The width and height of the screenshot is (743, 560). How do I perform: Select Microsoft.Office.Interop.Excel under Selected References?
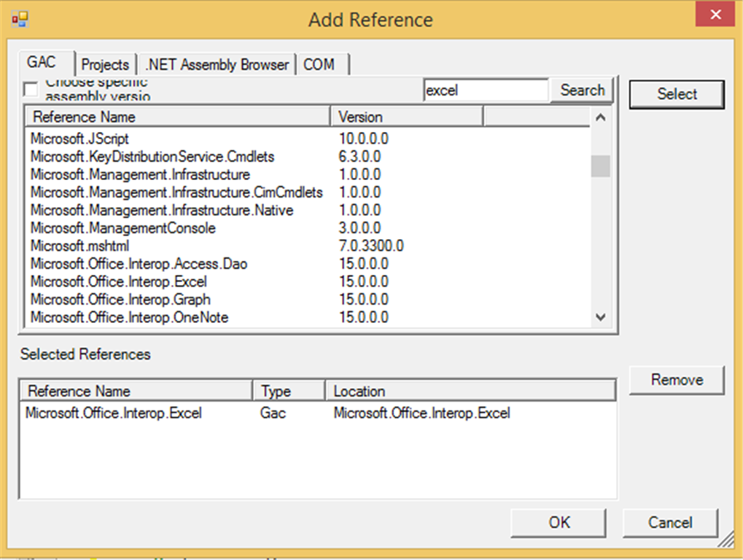point(114,413)
